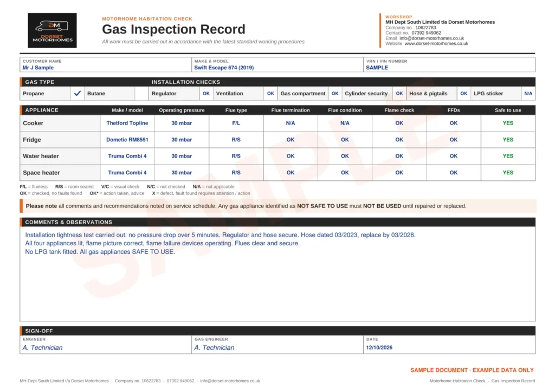Click Water heater safe to use 'YES'
This screenshot has width=555, height=392.
(508, 156)
